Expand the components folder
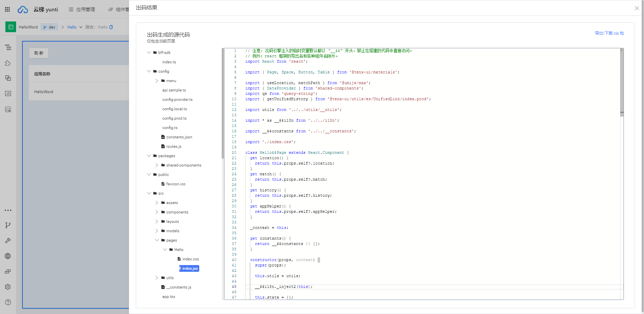 point(157,212)
